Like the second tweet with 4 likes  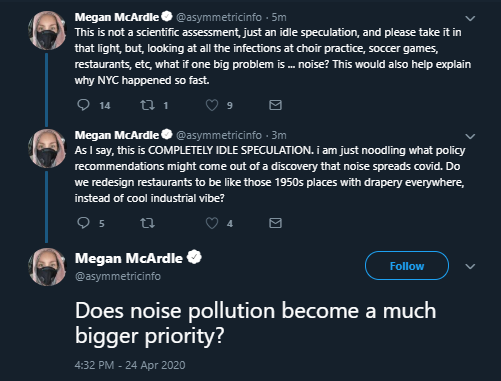(212, 223)
